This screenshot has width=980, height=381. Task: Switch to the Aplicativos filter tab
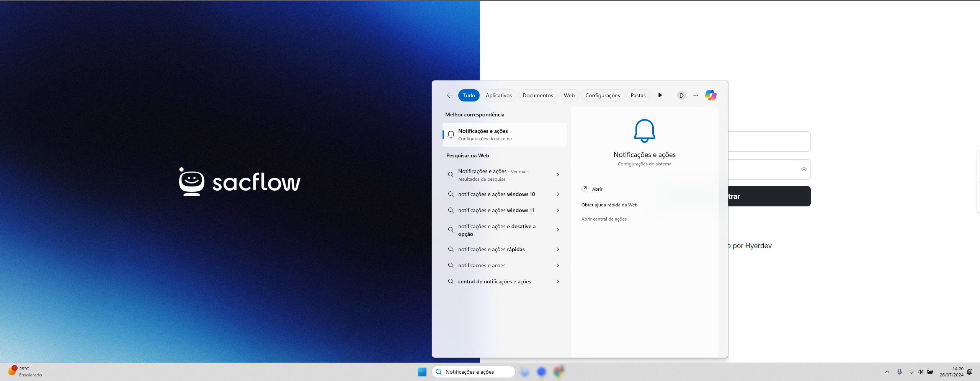[498, 95]
